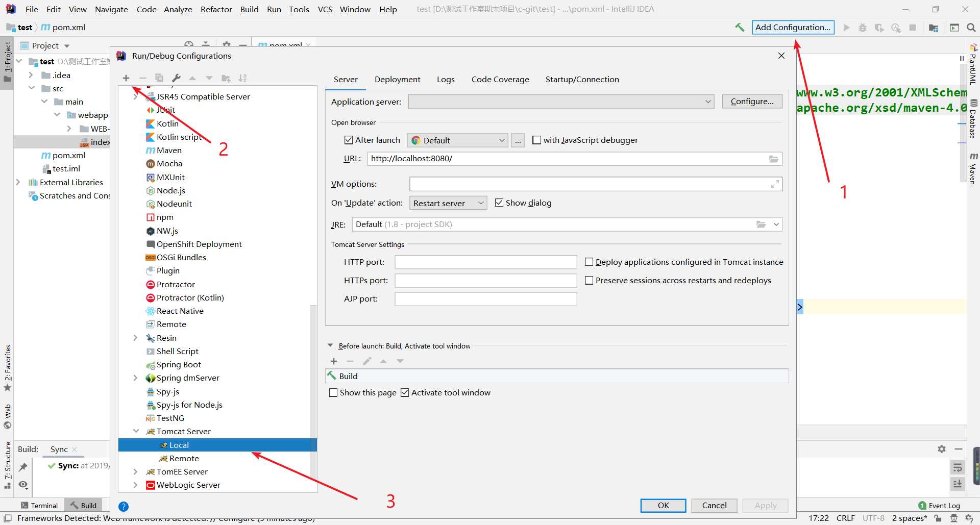Viewport: 980px width, 525px height.
Task: Click the Configure... button
Action: pos(752,102)
